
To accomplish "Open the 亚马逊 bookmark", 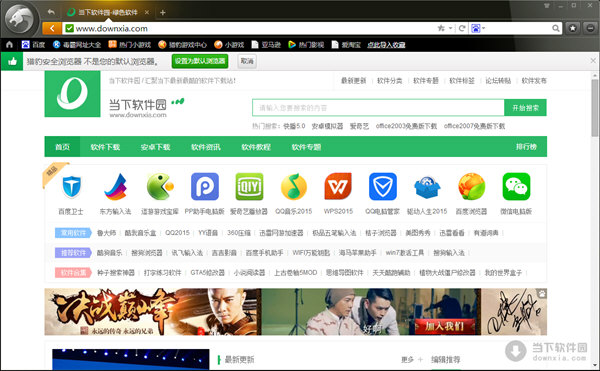I will click(266, 45).
